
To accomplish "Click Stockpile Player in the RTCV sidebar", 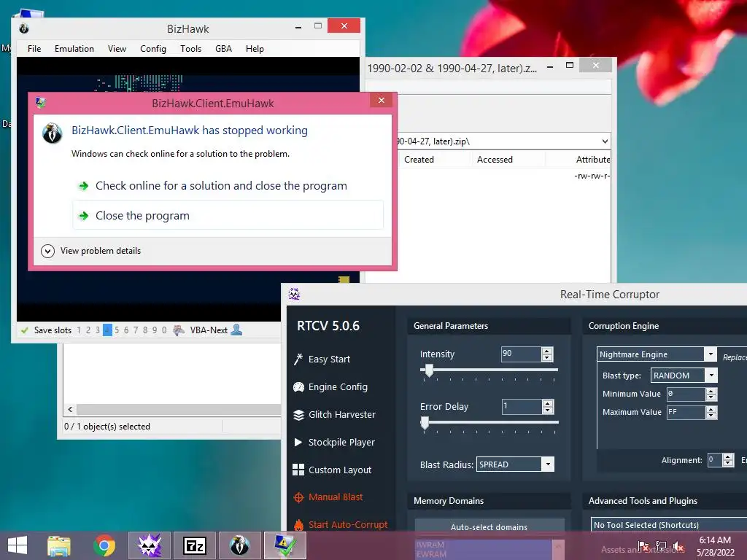I will (x=341, y=443).
